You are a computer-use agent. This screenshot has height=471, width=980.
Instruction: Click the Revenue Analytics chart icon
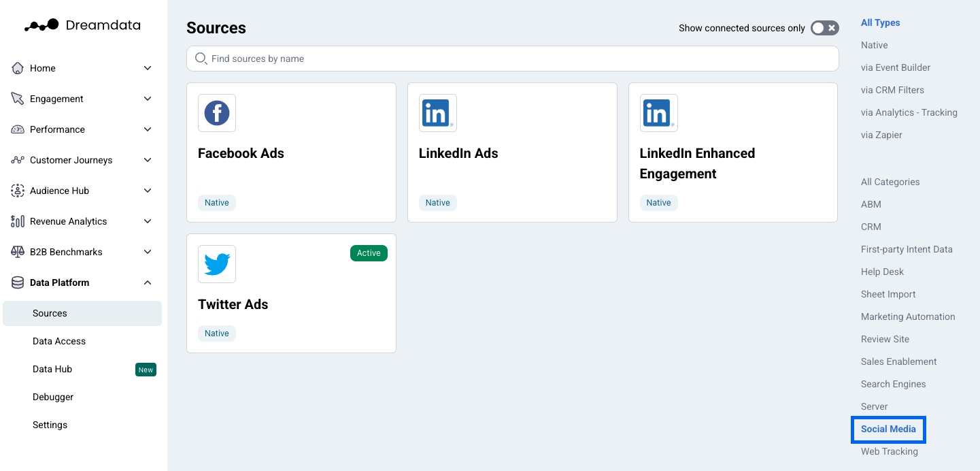click(x=18, y=221)
